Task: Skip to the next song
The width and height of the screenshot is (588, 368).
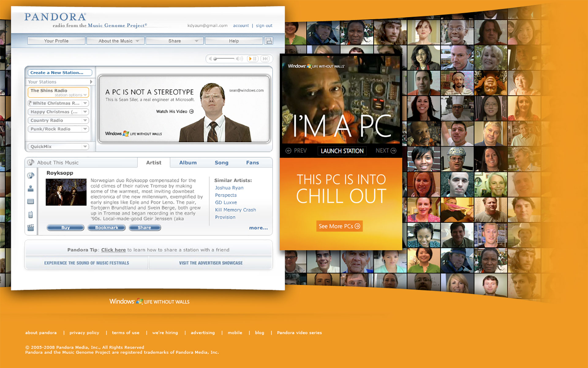Action: (x=265, y=59)
